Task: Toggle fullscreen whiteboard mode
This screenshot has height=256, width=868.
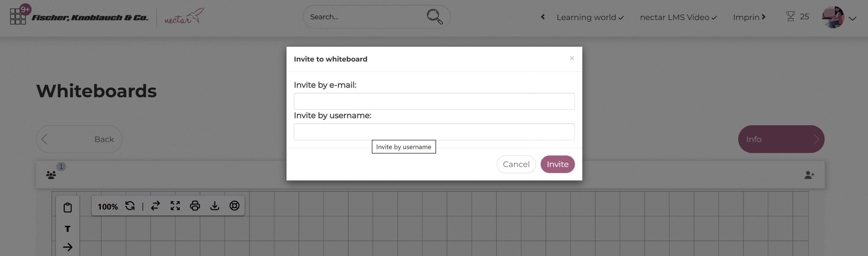Action: [175, 206]
